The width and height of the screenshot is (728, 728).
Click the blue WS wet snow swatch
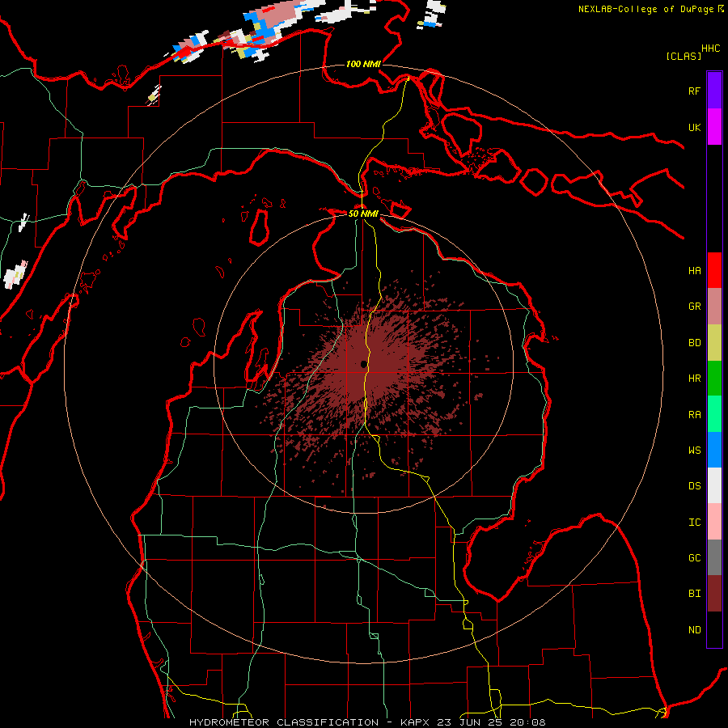click(x=714, y=450)
